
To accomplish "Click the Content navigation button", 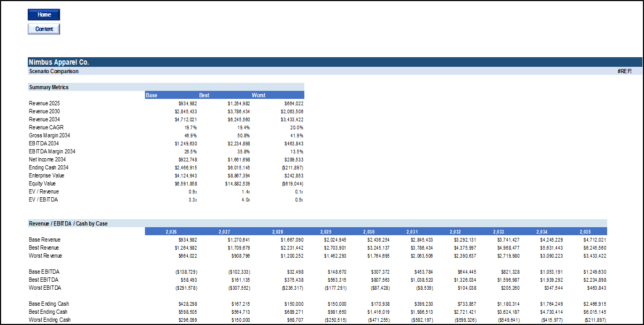I will pyautogui.click(x=43, y=28).
